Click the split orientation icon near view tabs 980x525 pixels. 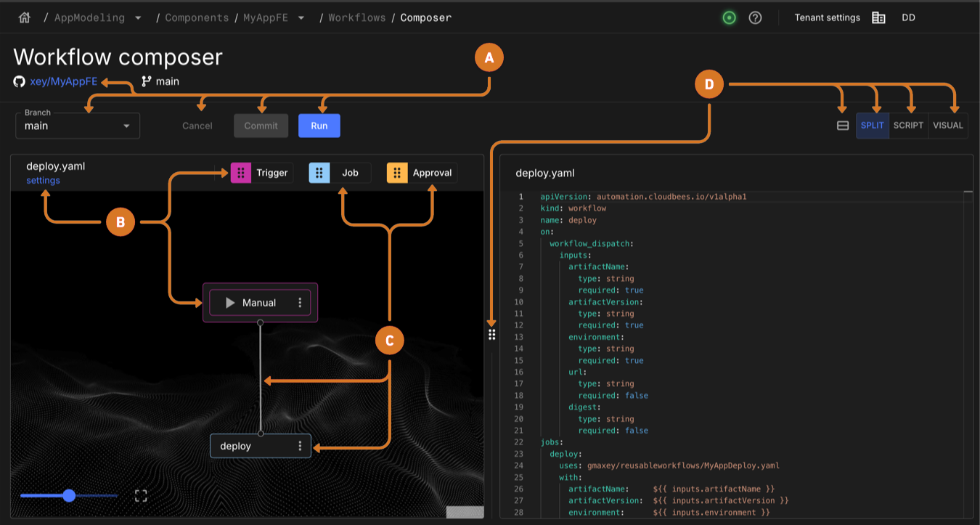842,124
